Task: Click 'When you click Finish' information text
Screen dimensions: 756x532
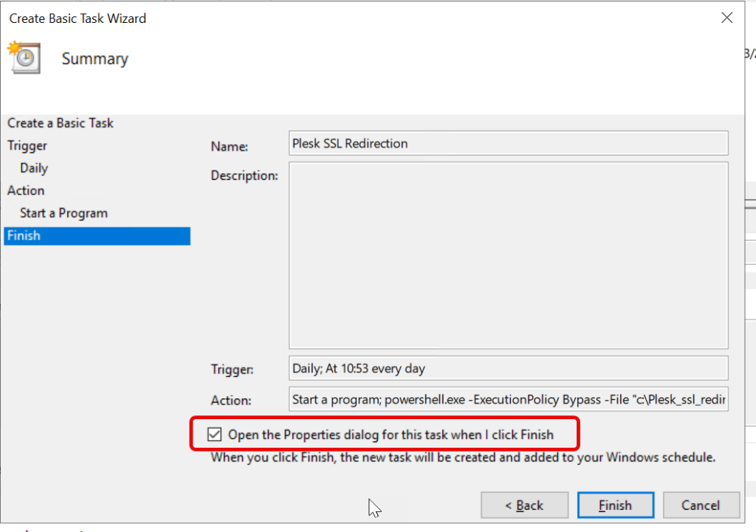Action: [x=463, y=457]
